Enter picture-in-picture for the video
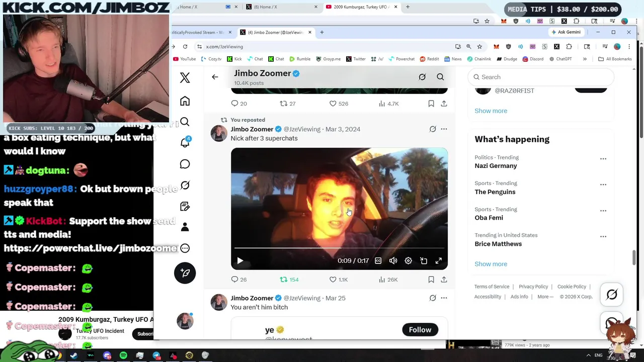 (x=424, y=261)
